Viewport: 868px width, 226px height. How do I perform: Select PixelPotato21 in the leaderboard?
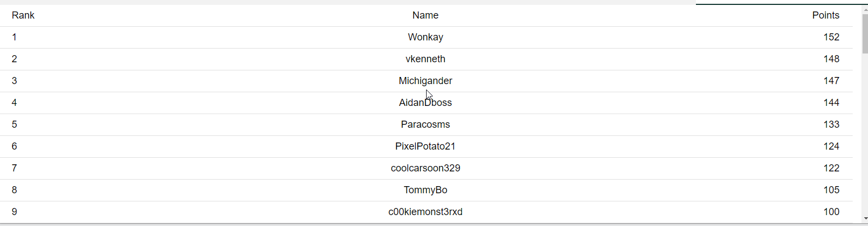pyautogui.click(x=426, y=146)
